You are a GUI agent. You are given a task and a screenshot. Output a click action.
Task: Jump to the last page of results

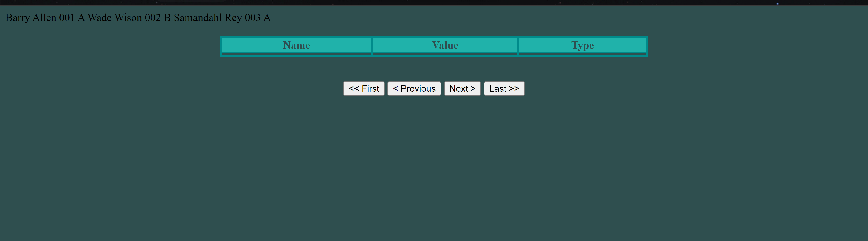(x=504, y=88)
